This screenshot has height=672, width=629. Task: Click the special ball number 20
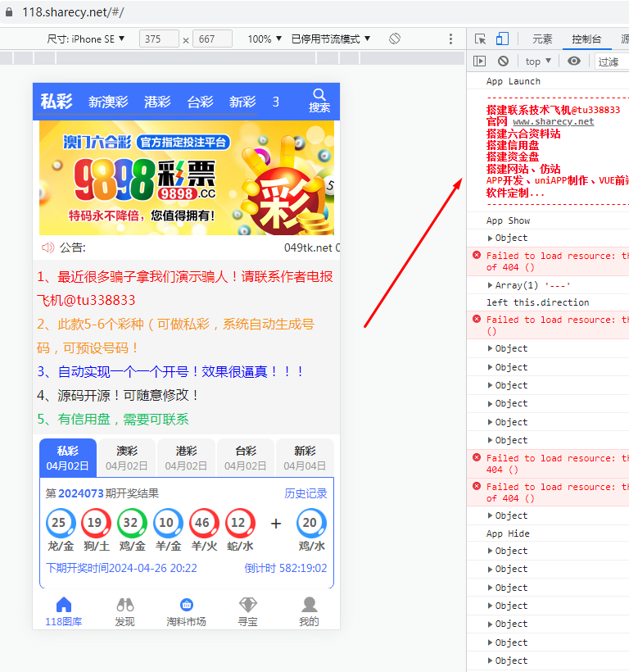coord(311,523)
